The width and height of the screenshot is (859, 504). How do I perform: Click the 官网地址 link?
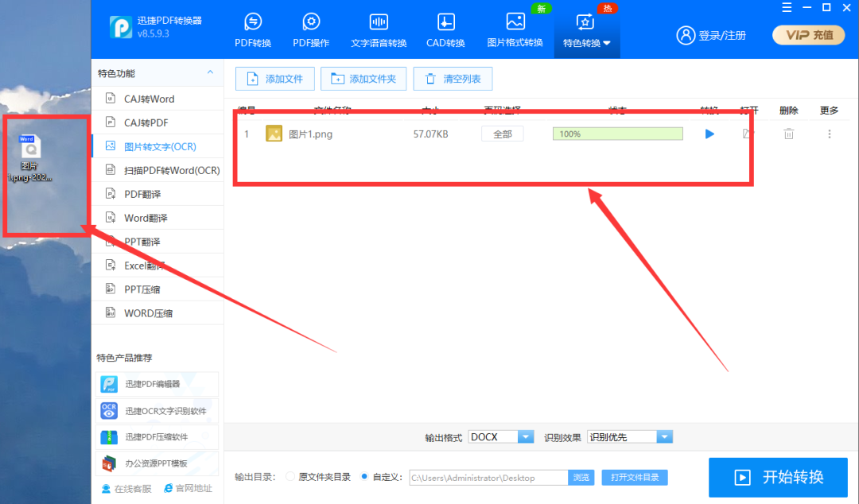[189, 488]
